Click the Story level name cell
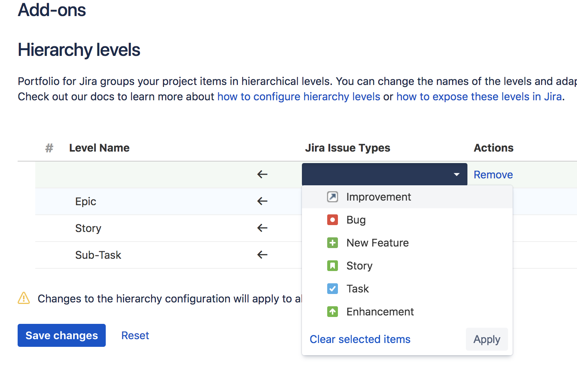 [x=88, y=228]
